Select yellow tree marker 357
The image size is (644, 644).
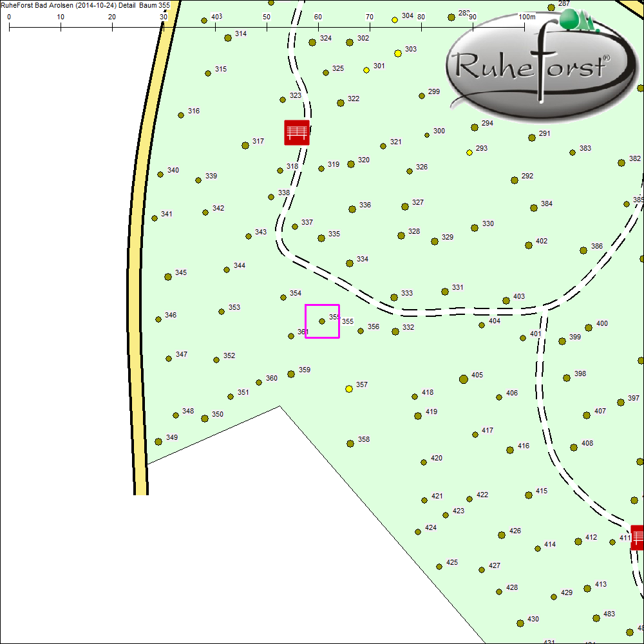point(349,389)
